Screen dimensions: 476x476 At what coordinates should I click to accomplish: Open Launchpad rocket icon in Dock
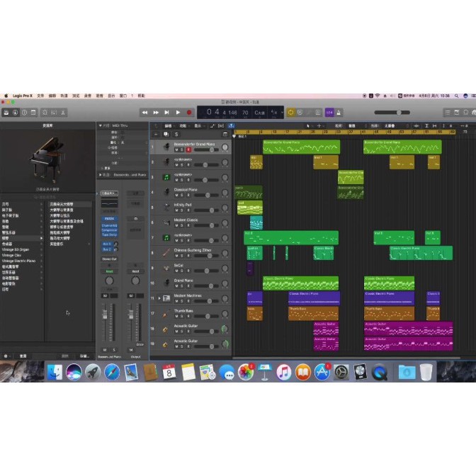tap(93, 372)
